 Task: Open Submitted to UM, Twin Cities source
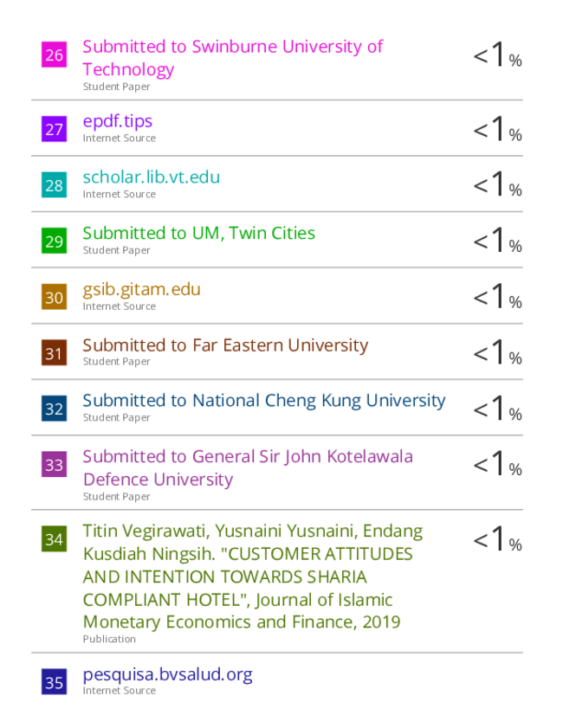pyautogui.click(x=199, y=233)
